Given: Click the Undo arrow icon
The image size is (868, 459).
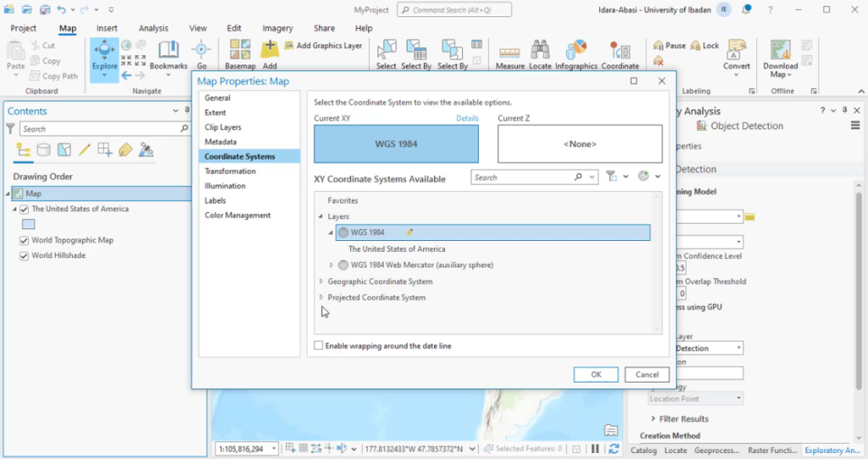Looking at the screenshot, I should click(61, 9).
